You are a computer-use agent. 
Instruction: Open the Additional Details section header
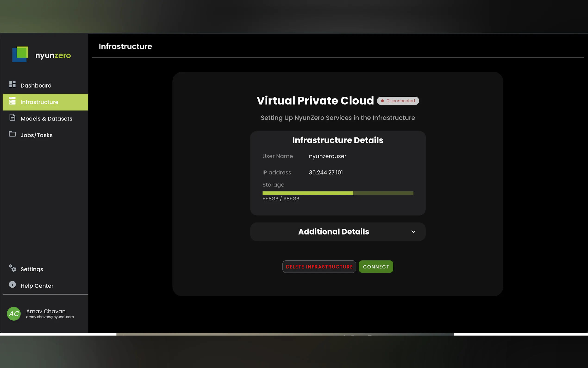click(334, 232)
